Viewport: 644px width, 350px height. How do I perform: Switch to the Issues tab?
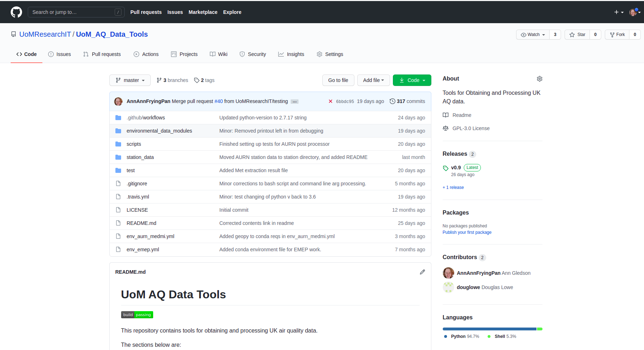click(59, 54)
